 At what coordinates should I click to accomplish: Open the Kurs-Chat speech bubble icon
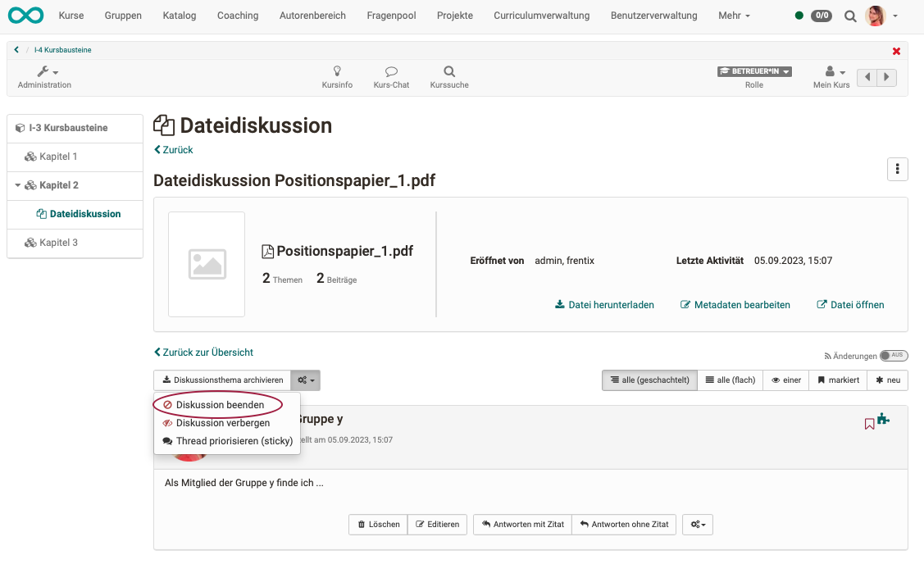pyautogui.click(x=391, y=73)
